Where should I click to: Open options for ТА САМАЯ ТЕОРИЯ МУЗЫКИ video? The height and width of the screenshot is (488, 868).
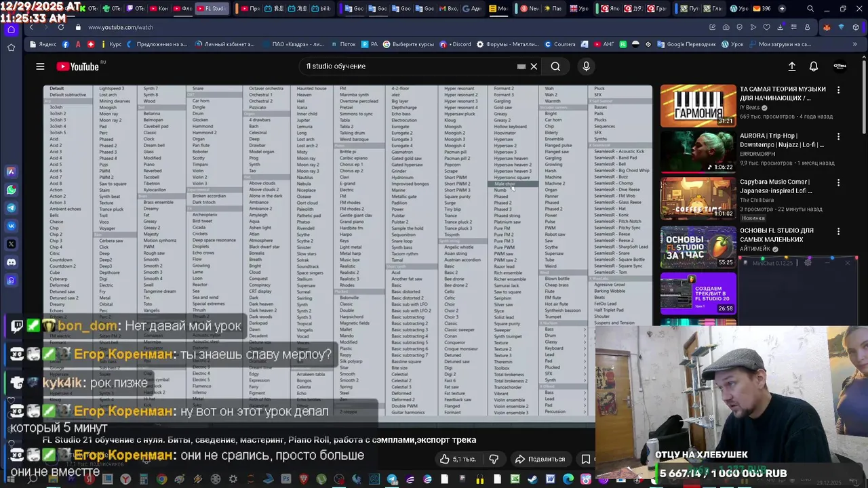click(838, 89)
